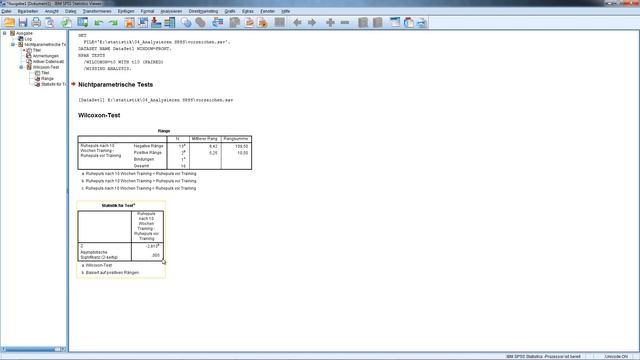
Task: Click the gray Run Script icon
Action: pyautogui.click(x=200, y=22)
